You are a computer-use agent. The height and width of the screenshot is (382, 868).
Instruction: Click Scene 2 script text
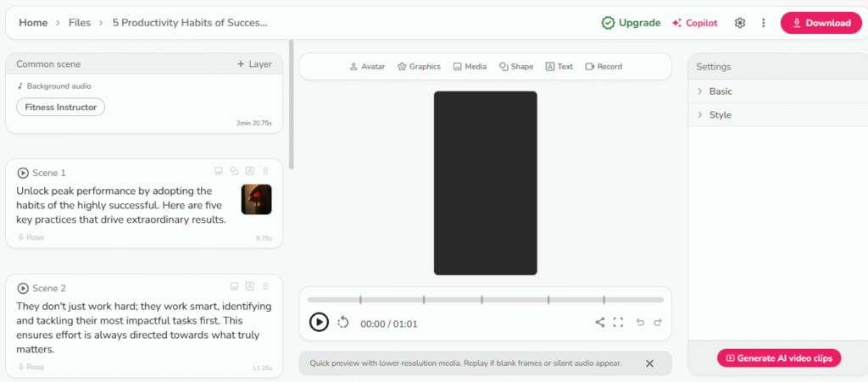pyautogui.click(x=144, y=328)
